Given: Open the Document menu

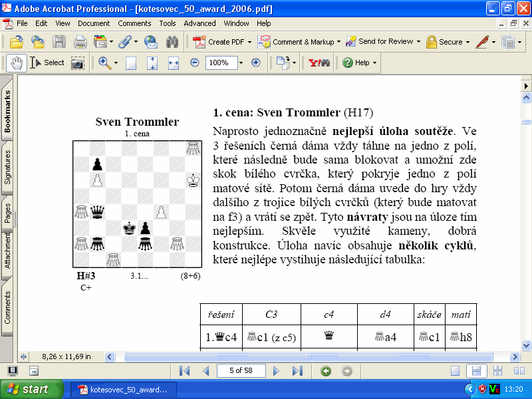Looking at the screenshot, I should click(x=94, y=23).
